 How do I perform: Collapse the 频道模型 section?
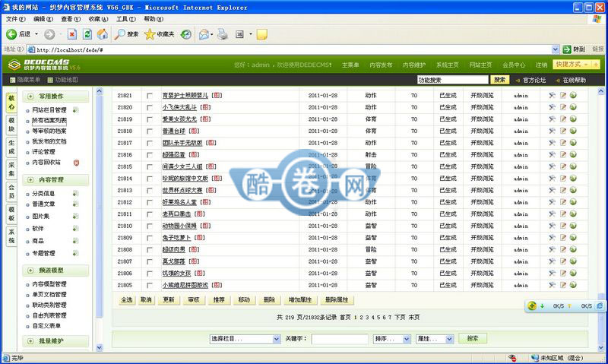click(30, 271)
